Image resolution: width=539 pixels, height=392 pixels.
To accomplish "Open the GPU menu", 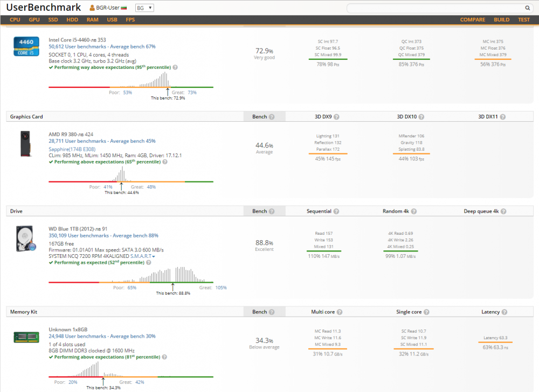I will 34,19.
